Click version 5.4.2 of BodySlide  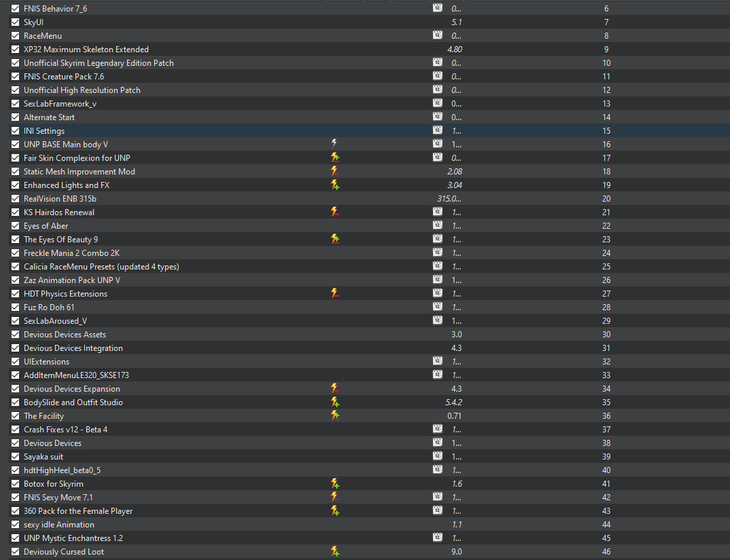pos(454,403)
